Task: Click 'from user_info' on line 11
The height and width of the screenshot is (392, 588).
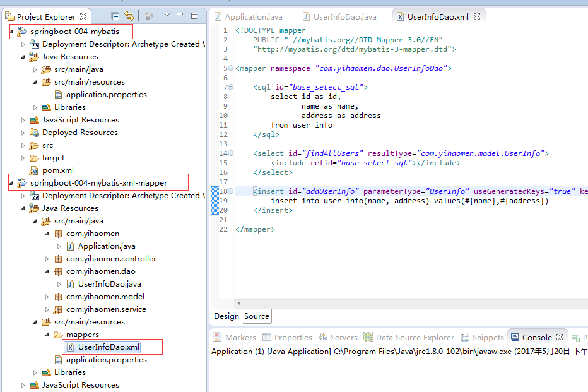Action: (x=302, y=125)
